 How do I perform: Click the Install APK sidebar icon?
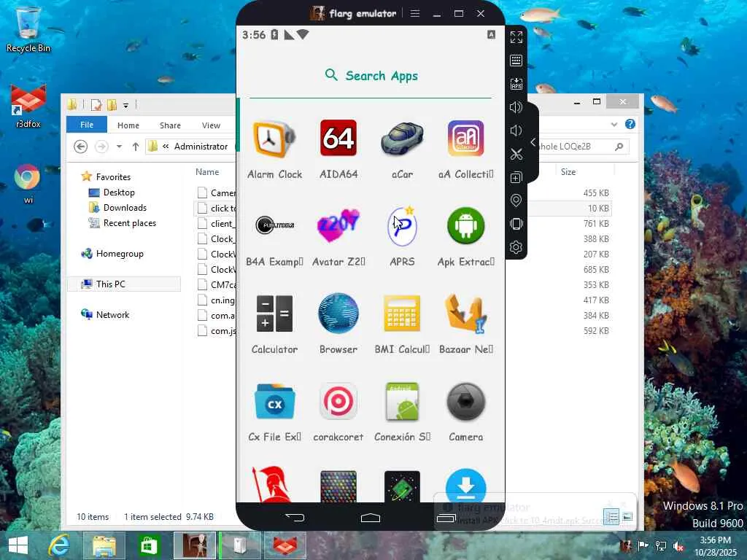coord(516,84)
